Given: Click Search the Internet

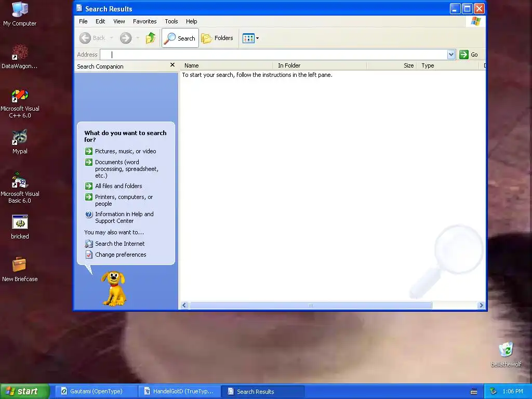Looking at the screenshot, I should (115, 244).
